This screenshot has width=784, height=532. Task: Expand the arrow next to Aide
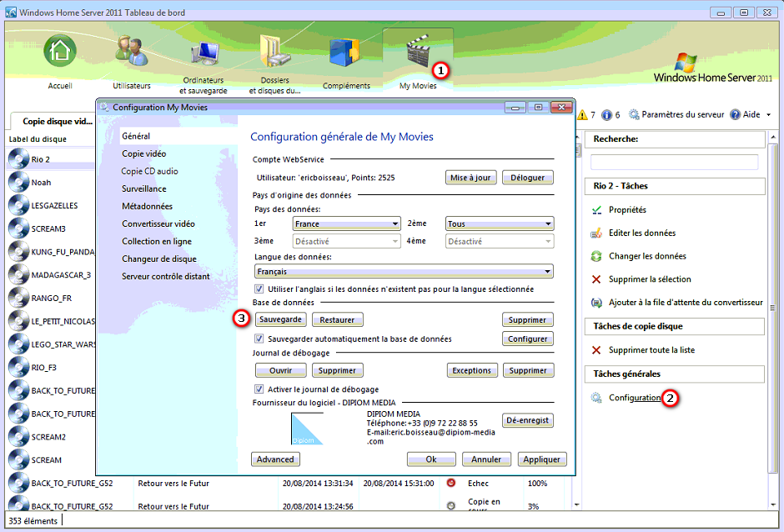768,115
